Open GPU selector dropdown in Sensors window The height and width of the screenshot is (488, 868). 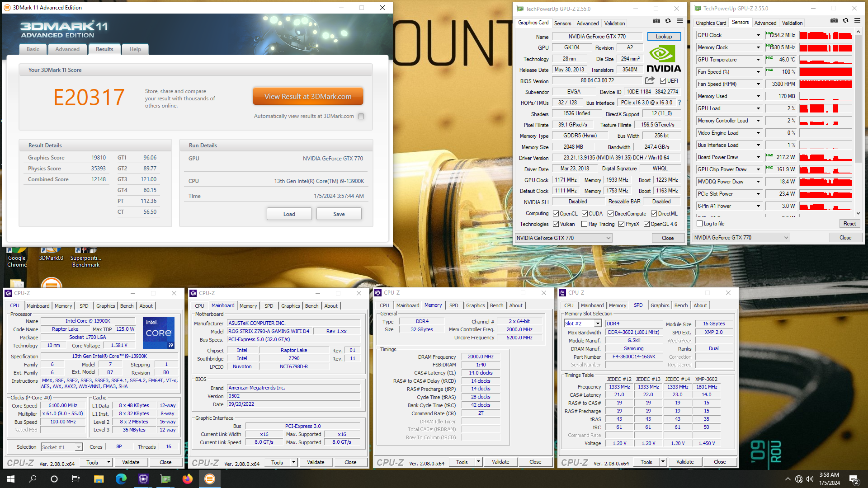pos(741,238)
